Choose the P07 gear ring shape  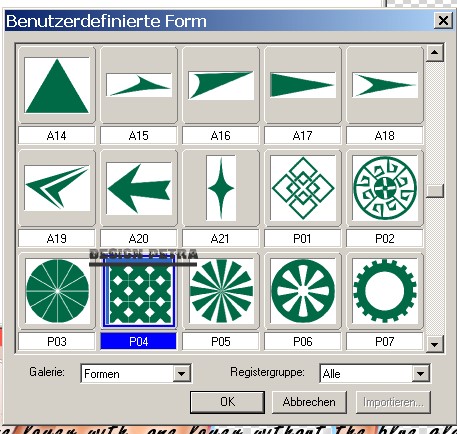point(385,291)
